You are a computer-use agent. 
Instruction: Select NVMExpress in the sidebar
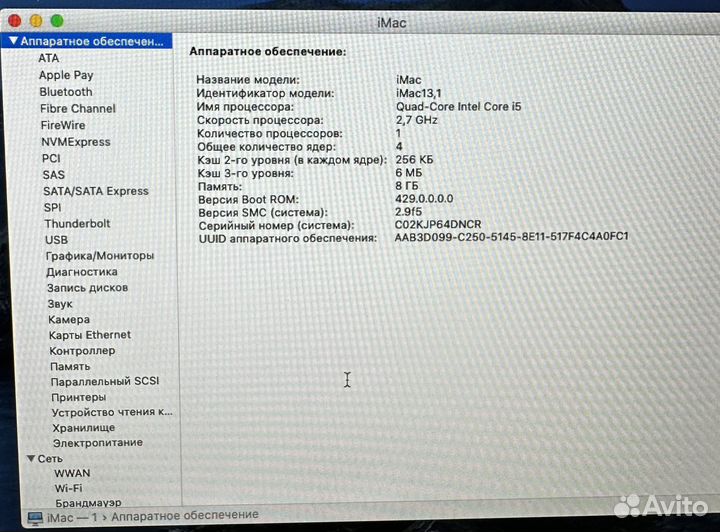76,142
